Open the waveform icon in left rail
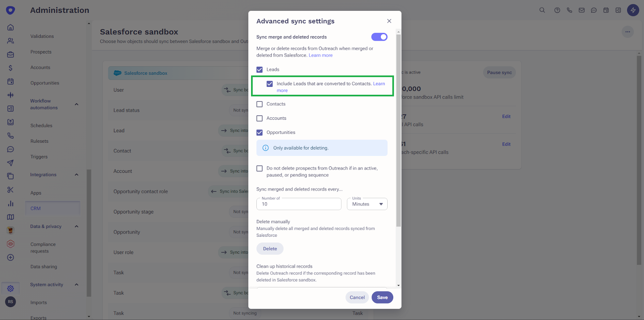Viewport: 644px width, 320px height. coord(10,95)
